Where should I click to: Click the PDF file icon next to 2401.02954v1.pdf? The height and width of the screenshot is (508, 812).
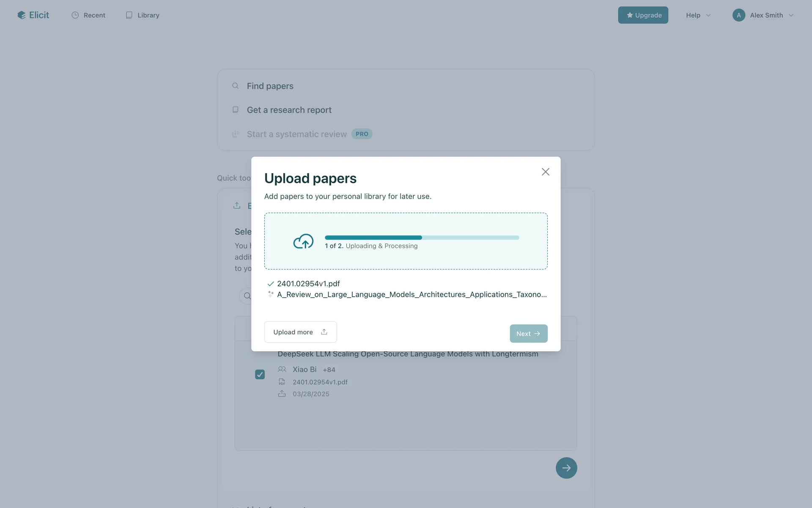point(282,382)
